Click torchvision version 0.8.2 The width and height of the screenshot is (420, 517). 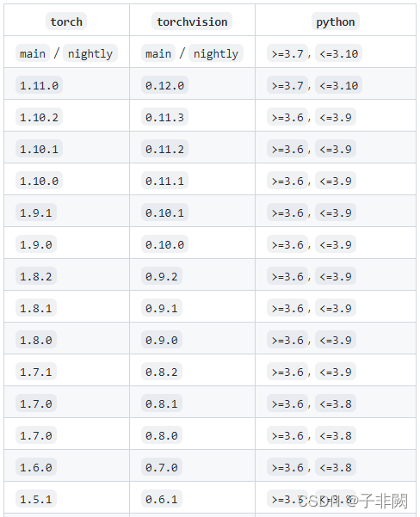point(162,372)
